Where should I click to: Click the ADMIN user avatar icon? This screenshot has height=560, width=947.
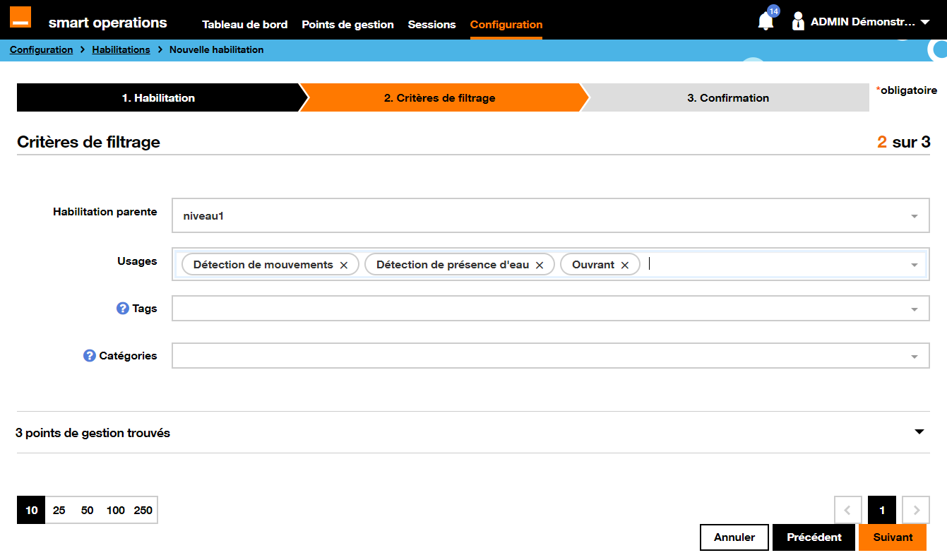(x=797, y=20)
